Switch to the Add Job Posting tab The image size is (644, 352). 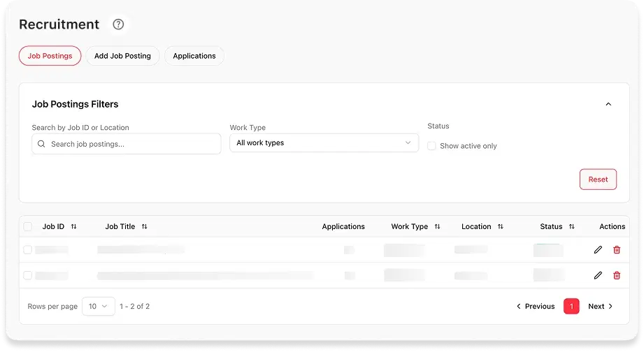click(122, 56)
